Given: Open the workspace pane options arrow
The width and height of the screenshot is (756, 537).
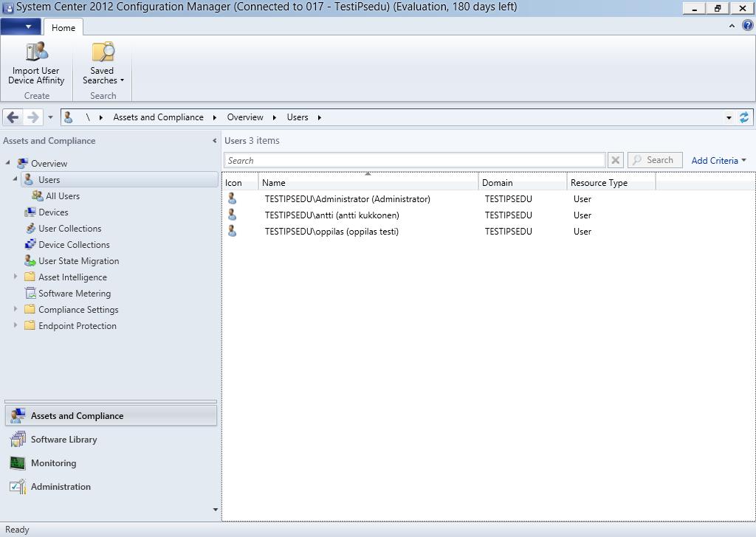Looking at the screenshot, I should pyautogui.click(x=215, y=509).
